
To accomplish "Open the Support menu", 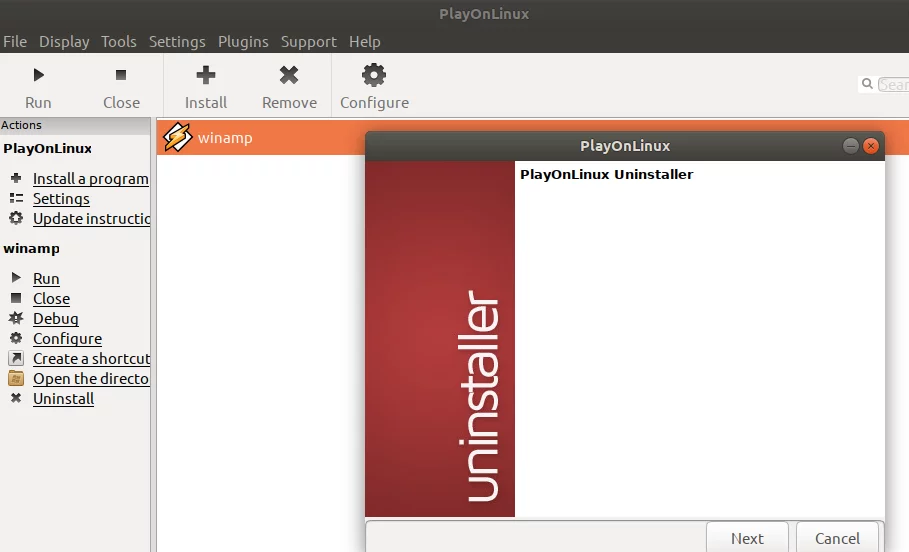I will coord(309,42).
